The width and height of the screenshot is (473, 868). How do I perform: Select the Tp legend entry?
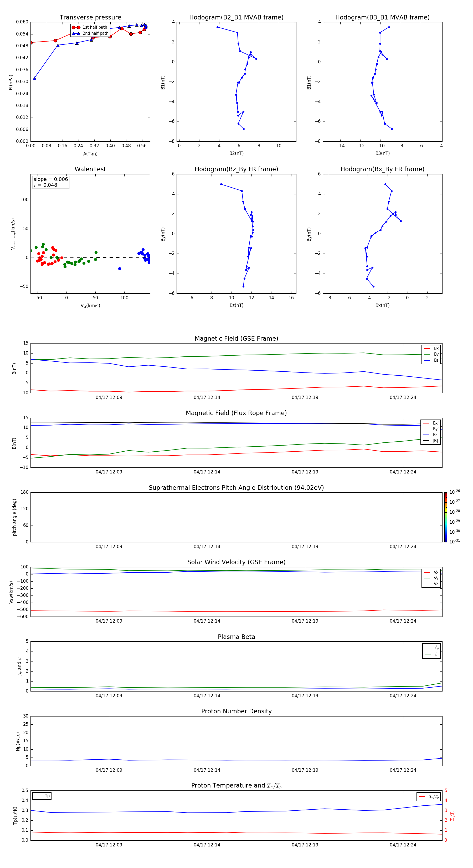(x=42, y=796)
